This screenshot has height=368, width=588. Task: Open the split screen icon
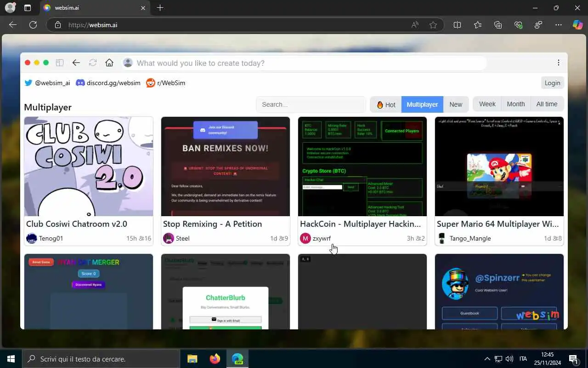(457, 25)
